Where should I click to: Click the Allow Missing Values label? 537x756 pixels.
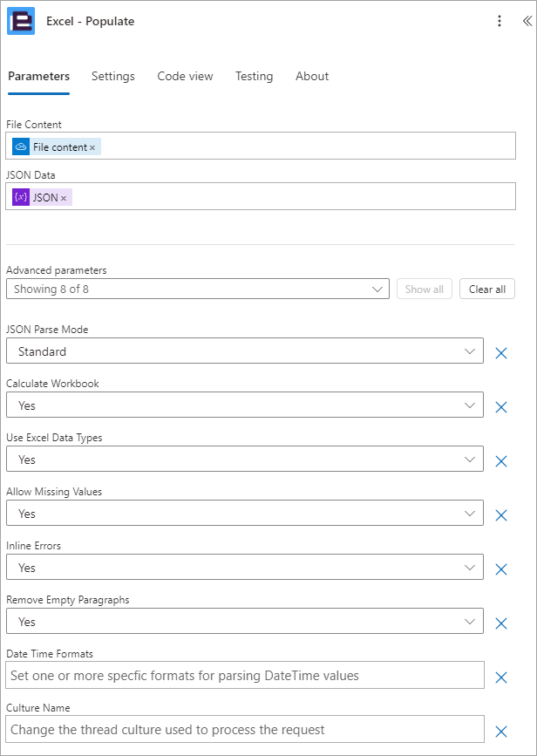point(54,491)
